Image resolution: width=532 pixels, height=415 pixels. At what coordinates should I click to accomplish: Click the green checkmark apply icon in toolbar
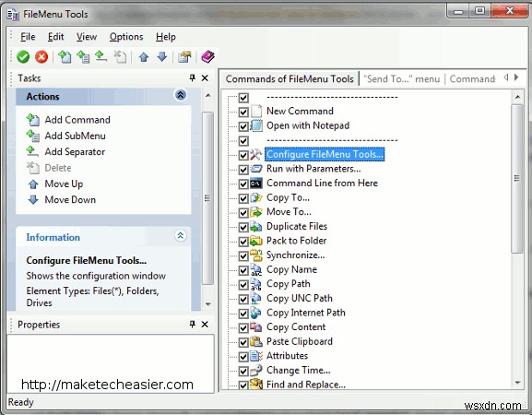pos(23,56)
